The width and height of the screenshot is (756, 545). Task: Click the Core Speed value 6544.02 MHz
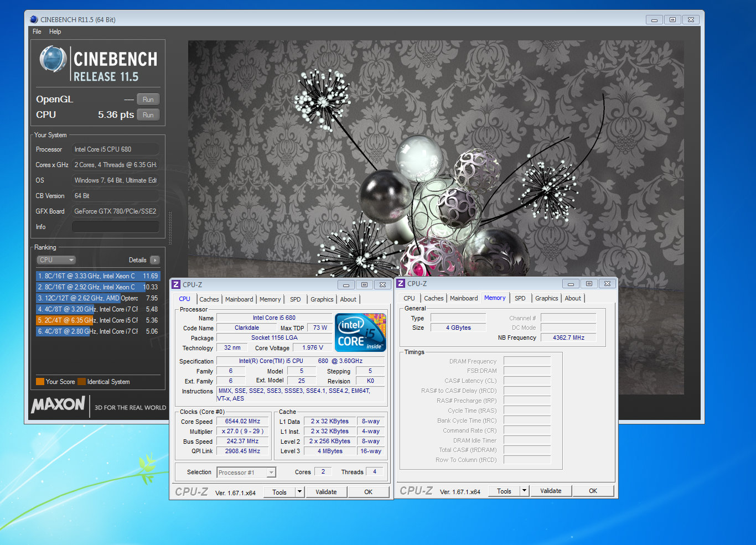(242, 422)
